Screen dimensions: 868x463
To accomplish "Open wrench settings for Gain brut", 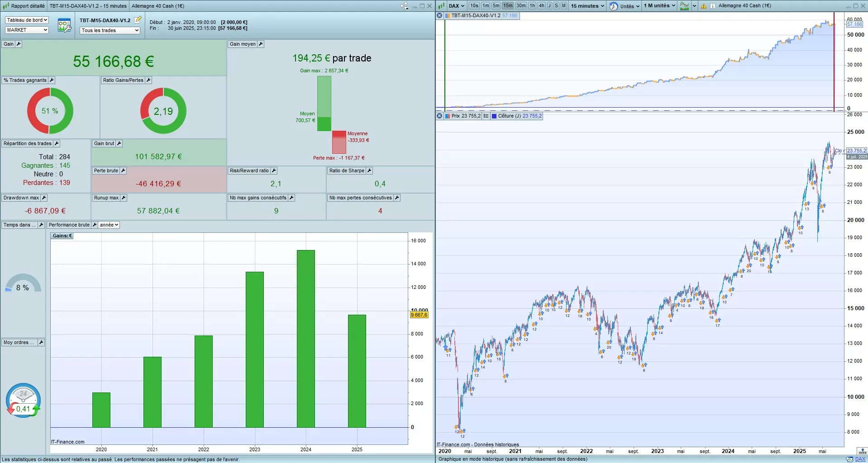I will coord(119,143).
